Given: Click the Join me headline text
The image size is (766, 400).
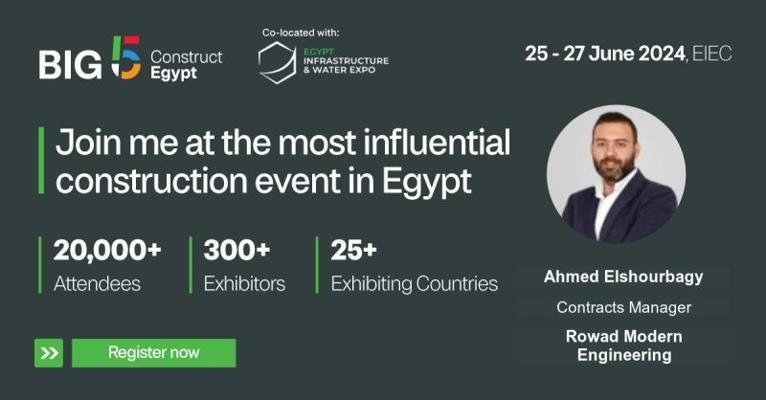Looking at the screenshot, I should pyautogui.click(x=283, y=162).
